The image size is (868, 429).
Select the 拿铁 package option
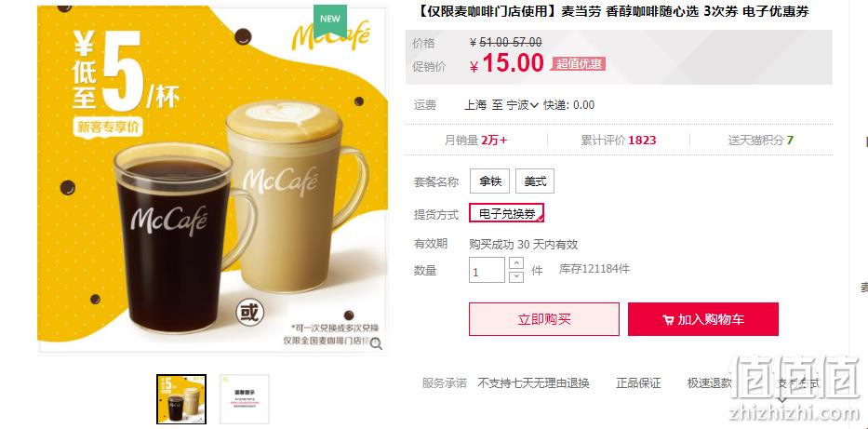click(x=490, y=181)
